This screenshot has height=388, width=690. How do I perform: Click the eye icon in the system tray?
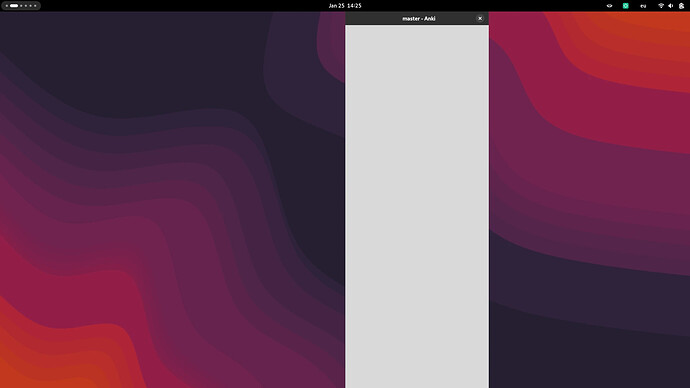click(609, 6)
